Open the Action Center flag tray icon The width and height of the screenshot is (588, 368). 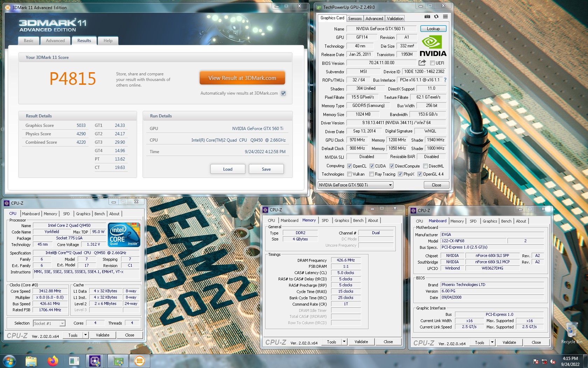coord(536,361)
